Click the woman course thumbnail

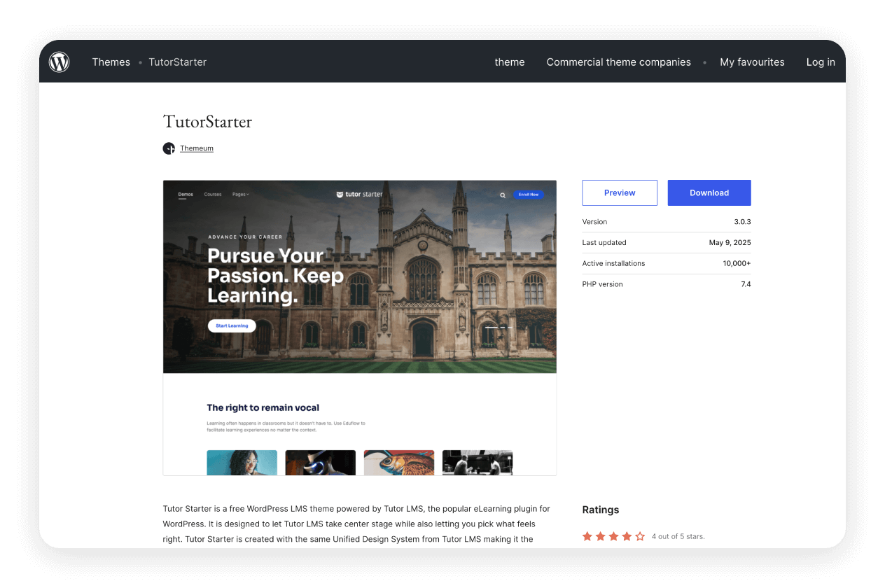pos(242,462)
